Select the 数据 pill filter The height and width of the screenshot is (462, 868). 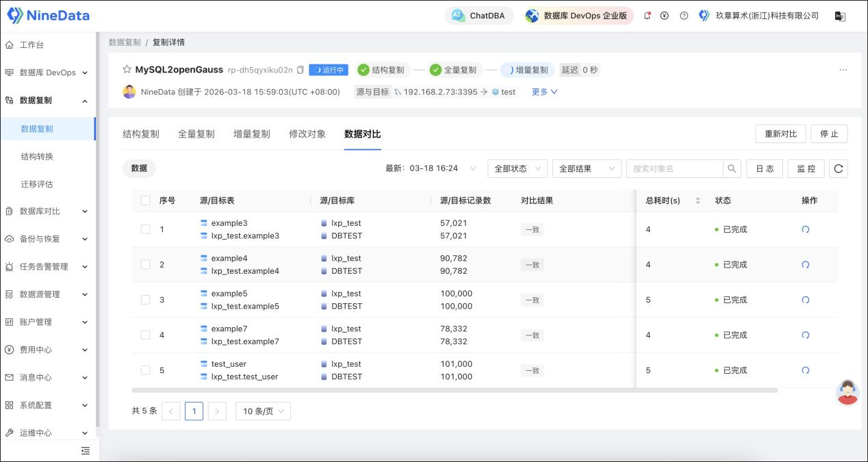tap(139, 168)
